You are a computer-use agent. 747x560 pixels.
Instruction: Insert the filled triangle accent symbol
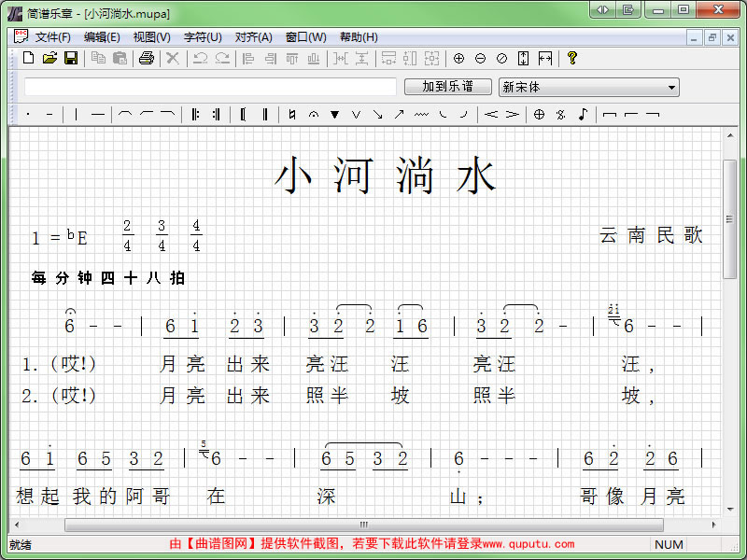click(335, 114)
